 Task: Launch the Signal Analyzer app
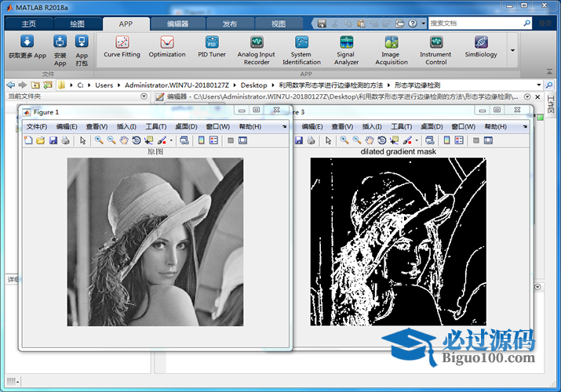(346, 50)
